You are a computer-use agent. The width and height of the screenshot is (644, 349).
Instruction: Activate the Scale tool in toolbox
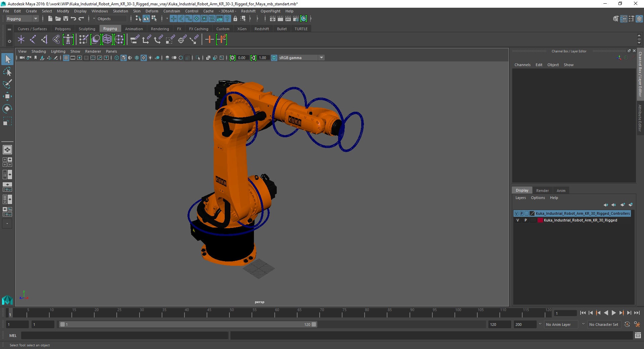(x=7, y=121)
